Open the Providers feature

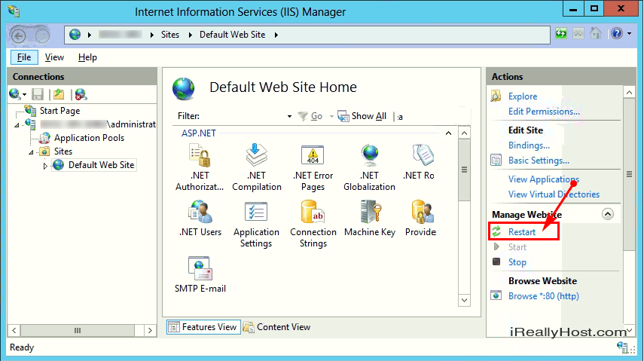(x=420, y=219)
